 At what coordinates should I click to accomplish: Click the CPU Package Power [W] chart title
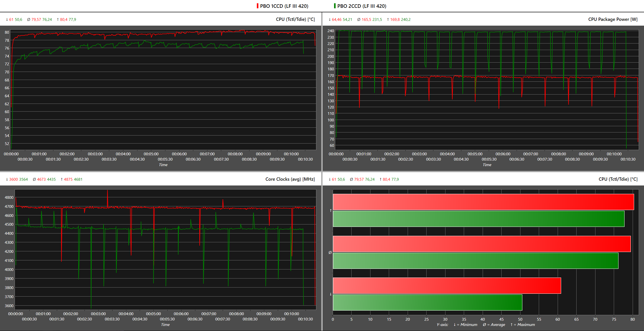pyautogui.click(x=613, y=19)
